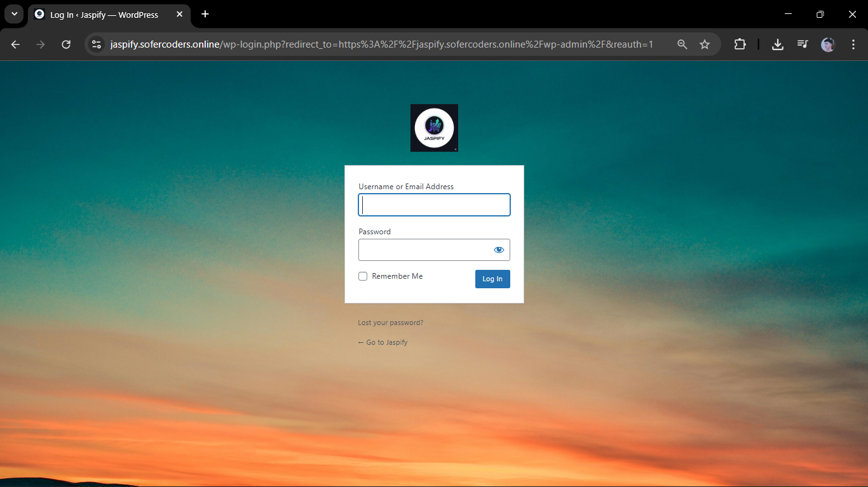
Task: Click the zoom magnifier icon in address bar
Action: (x=682, y=44)
